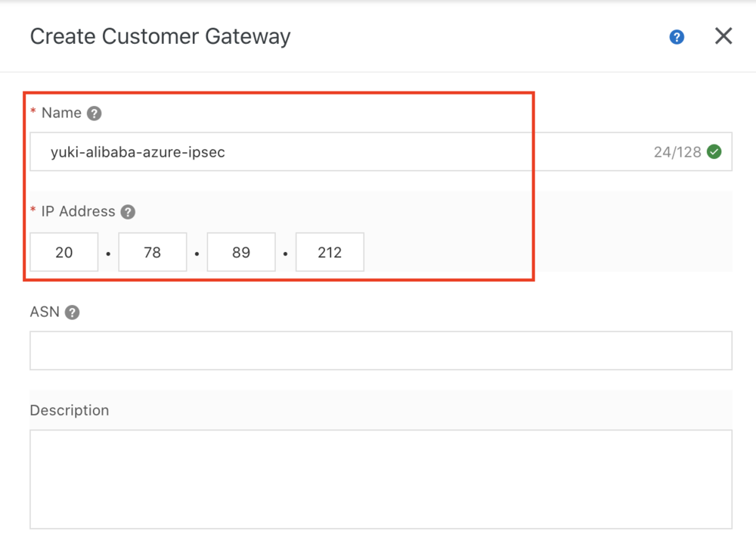Click the red asterisk next to Name
The image size is (756, 541).
click(33, 113)
